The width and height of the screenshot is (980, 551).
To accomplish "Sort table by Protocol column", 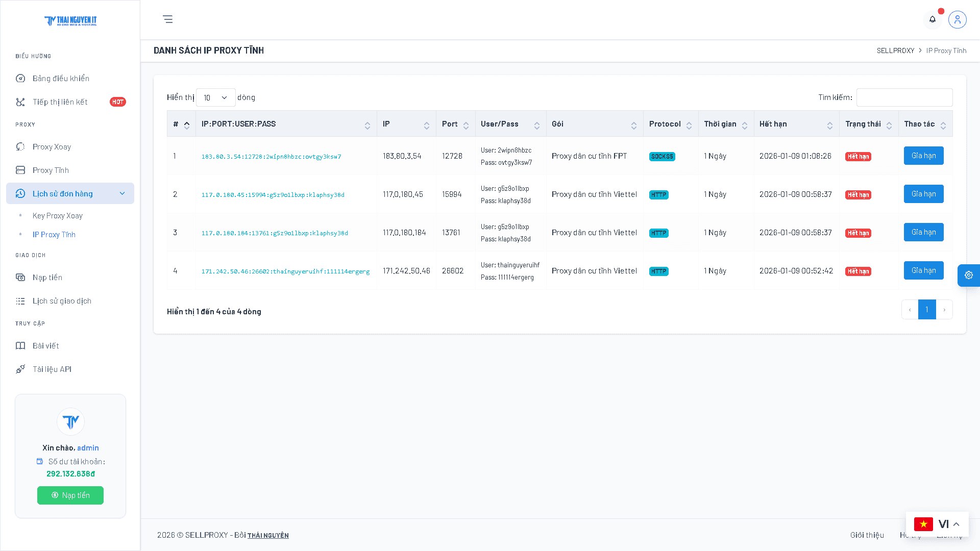I will 670,124.
